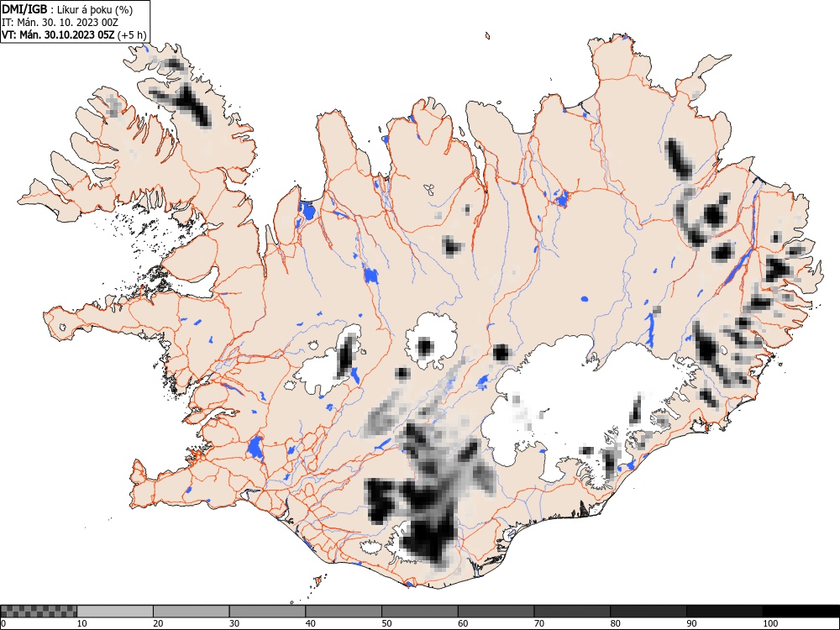Click the legend label '100'
This screenshot has width=840, height=630.
769,623
